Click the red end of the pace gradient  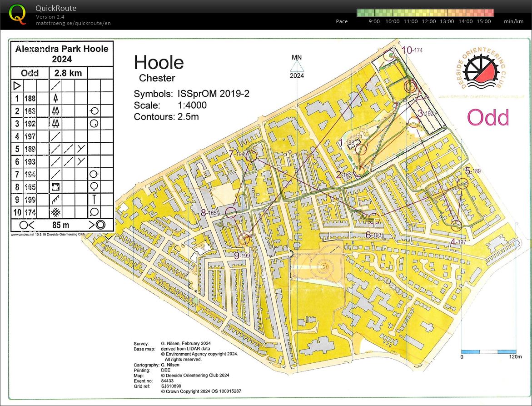pos(490,13)
